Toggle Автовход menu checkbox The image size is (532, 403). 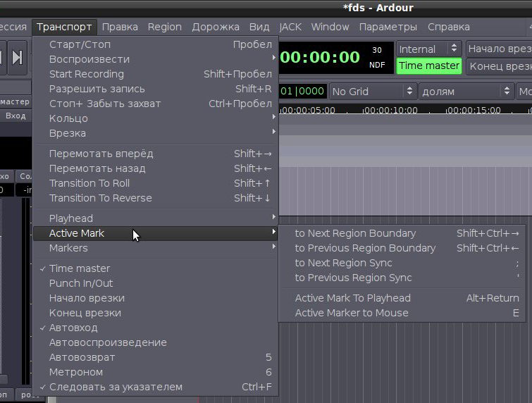click(156, 328)
